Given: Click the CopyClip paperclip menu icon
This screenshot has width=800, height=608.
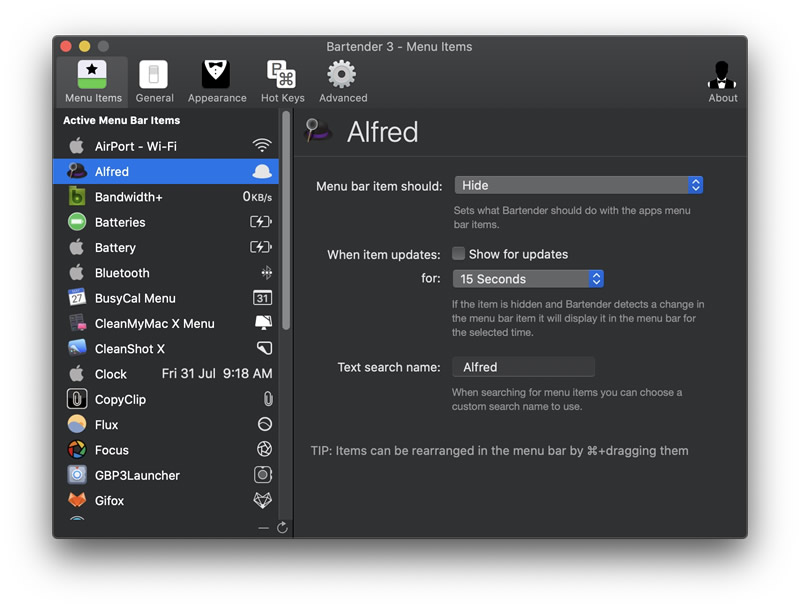Looking at the screenshot, I should 268,399.
